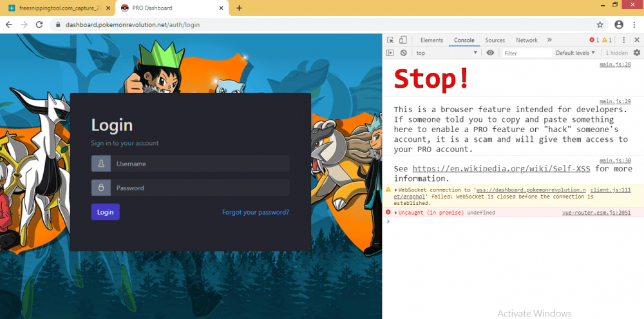Click the red error count badge
644x319 pixels.
(594, 40)
